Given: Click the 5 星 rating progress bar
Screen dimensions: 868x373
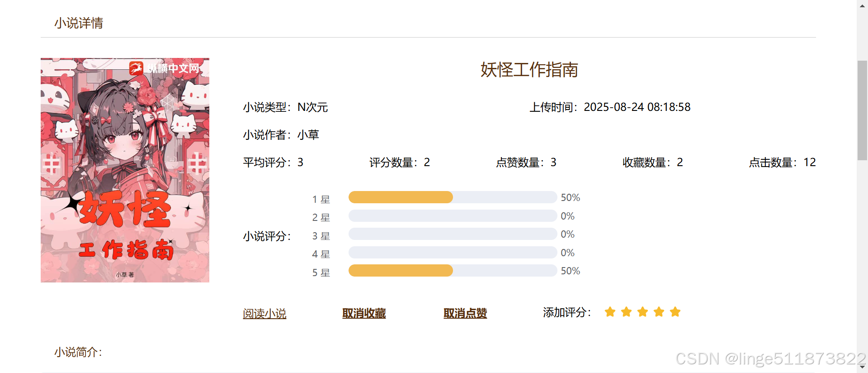Looking at the screenshot, I should coord(453,271).
